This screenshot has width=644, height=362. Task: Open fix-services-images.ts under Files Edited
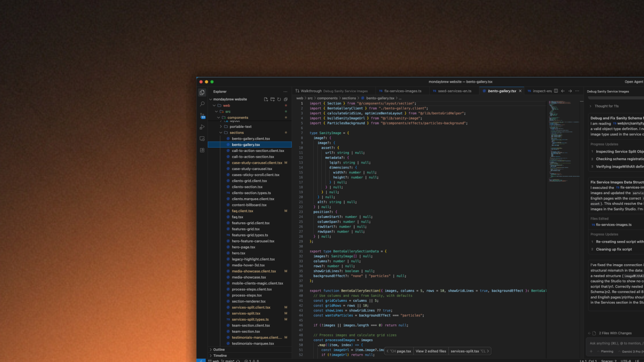pos(613,225)
